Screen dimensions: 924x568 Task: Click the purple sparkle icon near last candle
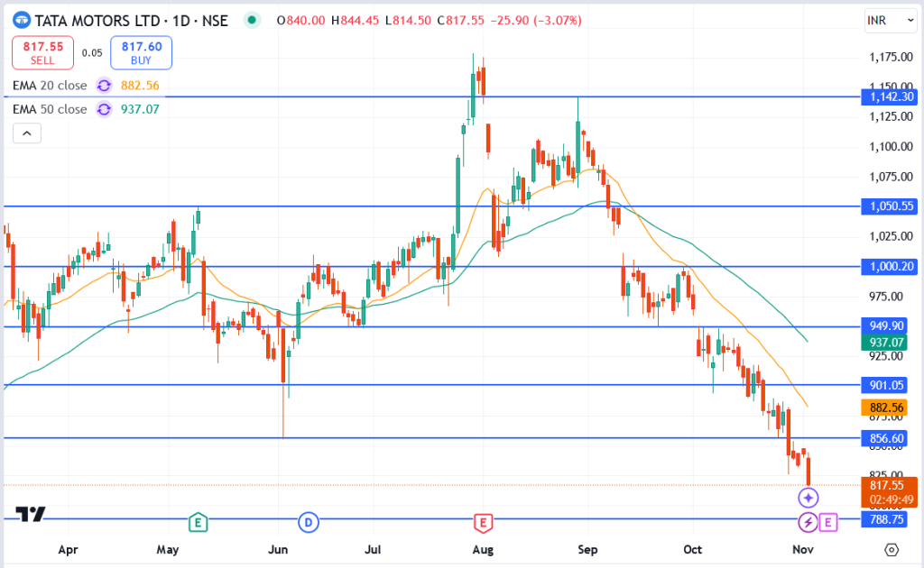(808, 498)
